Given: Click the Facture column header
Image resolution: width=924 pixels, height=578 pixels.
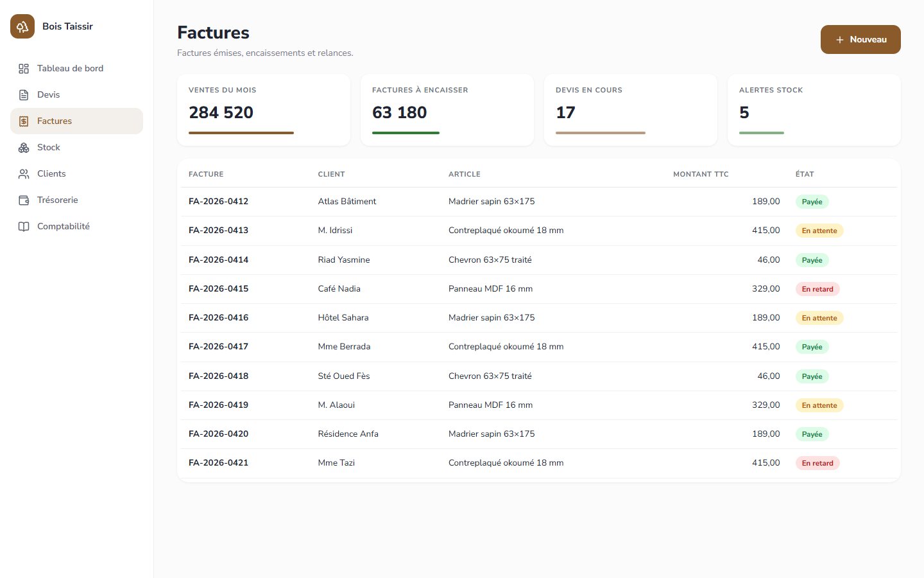Looking at the screenshot, I should tap(206, 175).
